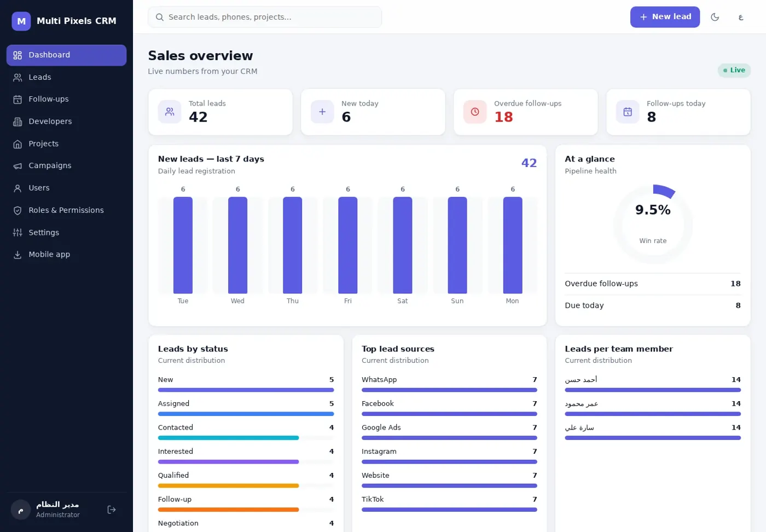This screenshot has width=766, height=532.
Task: Click the Dashboard grid icon
Action: point(18,55)
